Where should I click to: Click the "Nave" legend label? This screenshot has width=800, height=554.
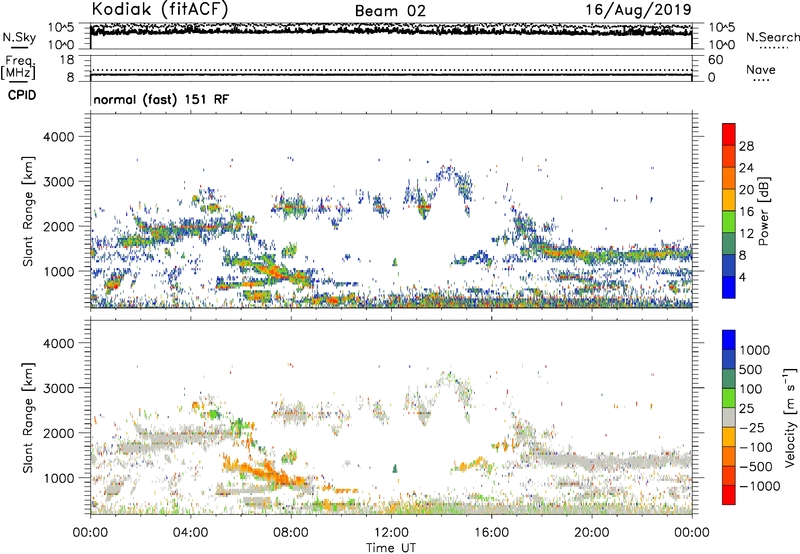click(x=761, y=69)
